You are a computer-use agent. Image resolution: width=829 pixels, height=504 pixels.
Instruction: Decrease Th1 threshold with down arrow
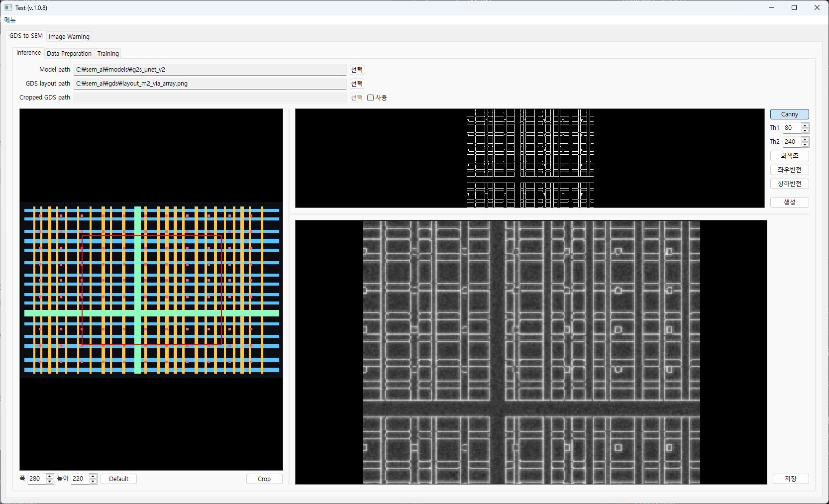805,130
